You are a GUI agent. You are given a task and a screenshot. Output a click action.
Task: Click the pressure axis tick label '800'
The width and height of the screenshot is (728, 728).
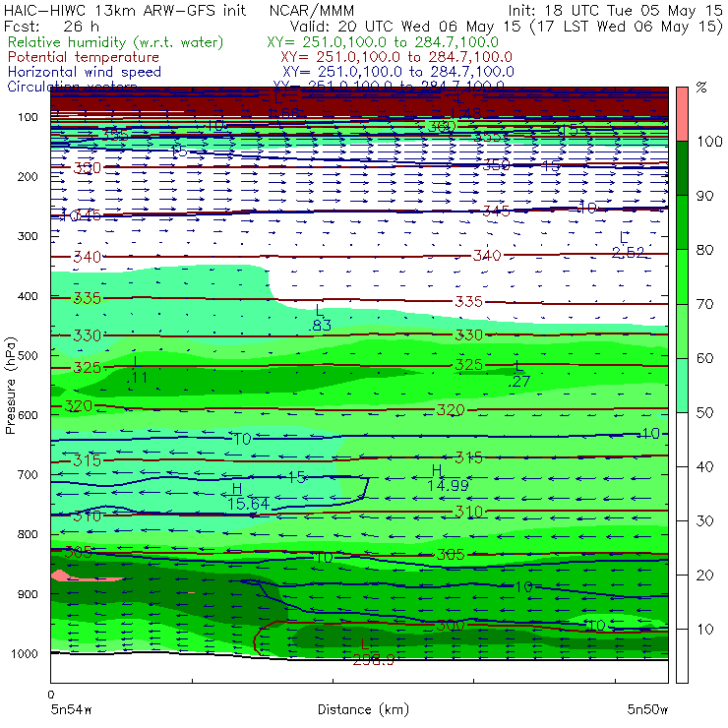[28, 534]
